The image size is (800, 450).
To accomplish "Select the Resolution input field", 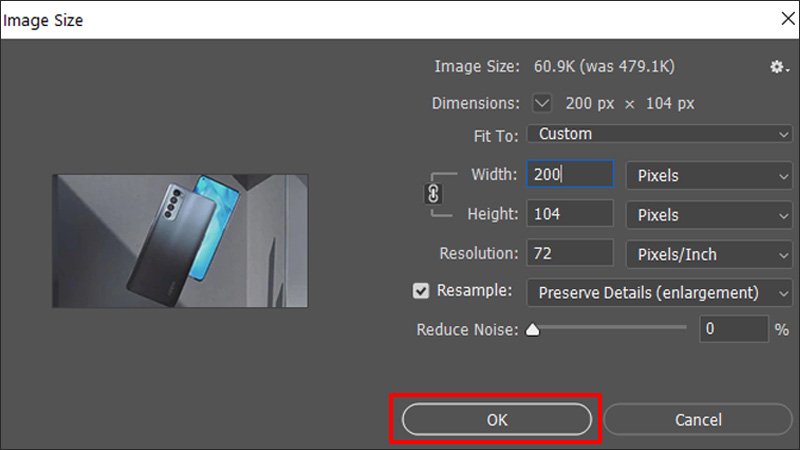I will [570, 255].
